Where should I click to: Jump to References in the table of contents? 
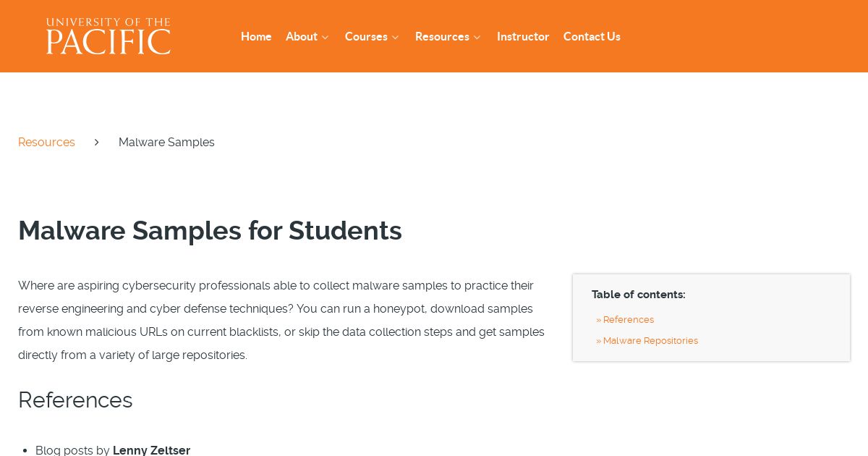pos(625,319)
